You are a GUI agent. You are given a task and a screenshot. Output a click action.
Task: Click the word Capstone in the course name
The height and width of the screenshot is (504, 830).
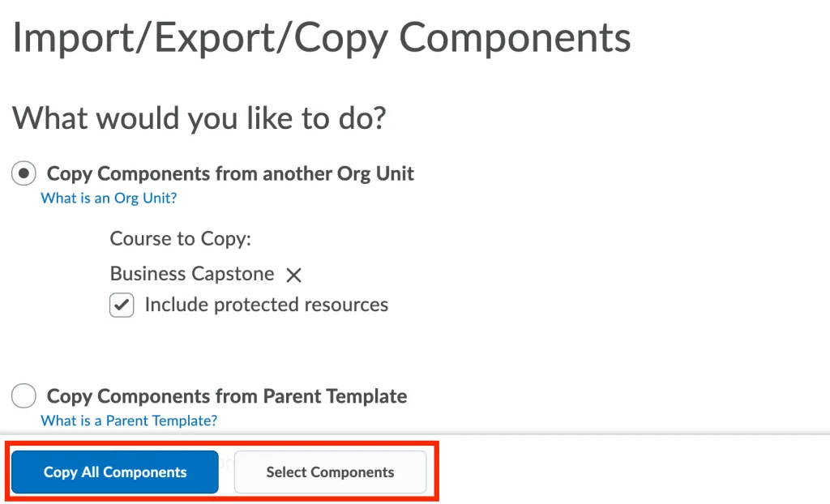[x=233, y=274]
